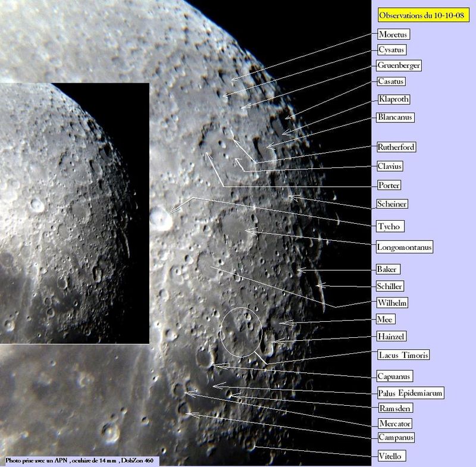This screenshot has height=467, width=476.
Task: Click the Mercator label
Action: 395,423
